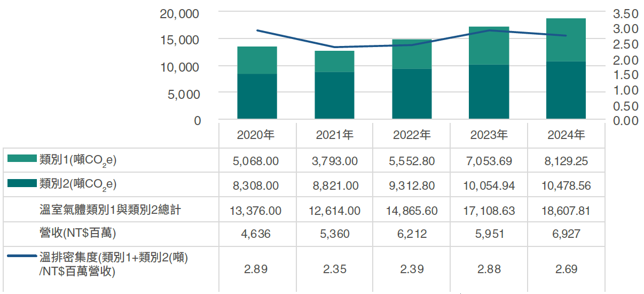
Task: Click the light green top segment of the 2021 bar
Action: pos(334,61)
